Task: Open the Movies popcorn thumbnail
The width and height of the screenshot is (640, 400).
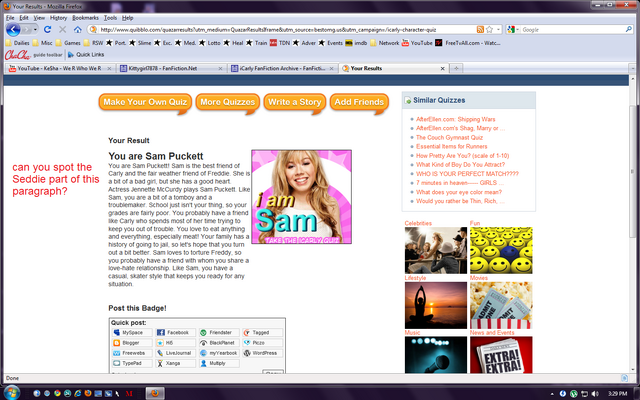Action: point(501,305)
